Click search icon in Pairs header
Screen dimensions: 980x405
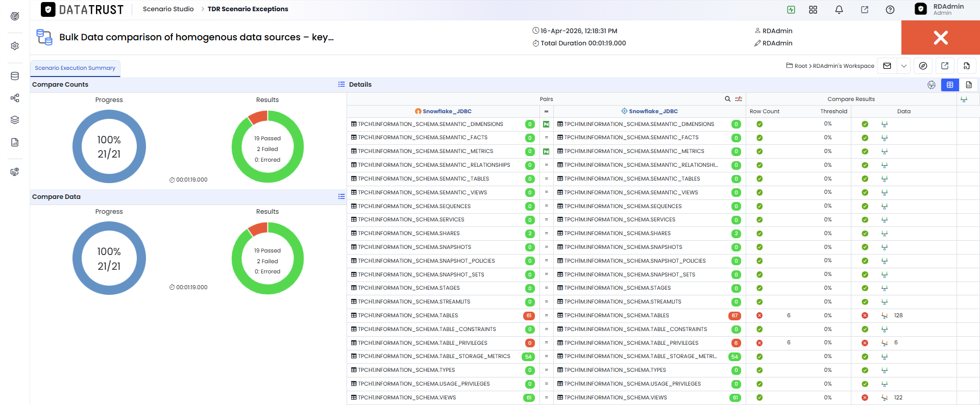[727, 99]
